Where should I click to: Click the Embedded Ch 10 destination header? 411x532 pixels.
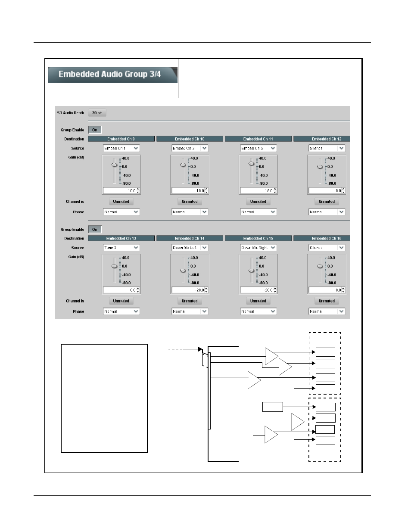point(190,139)
